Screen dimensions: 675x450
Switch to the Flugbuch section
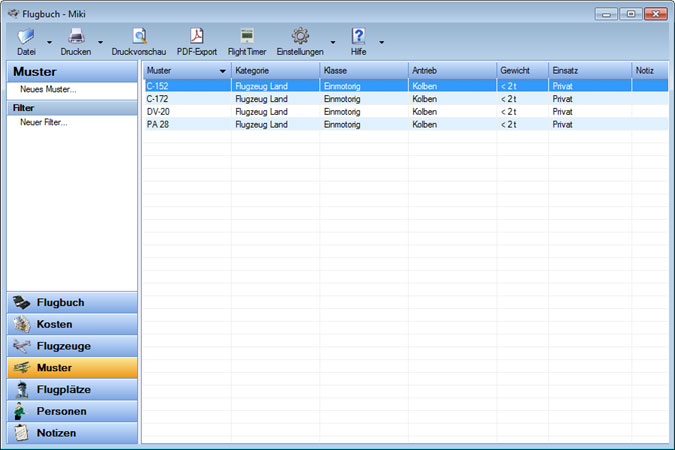(x=72, y=303)
